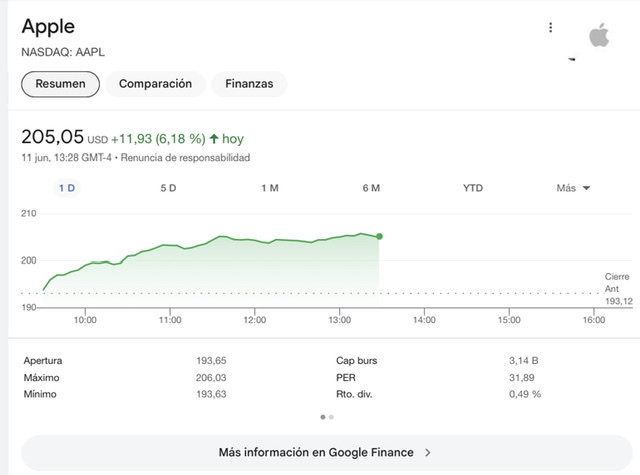Click the 11:00 time axis label
Screen dimensions: 640x475
[x=170, y=320]
